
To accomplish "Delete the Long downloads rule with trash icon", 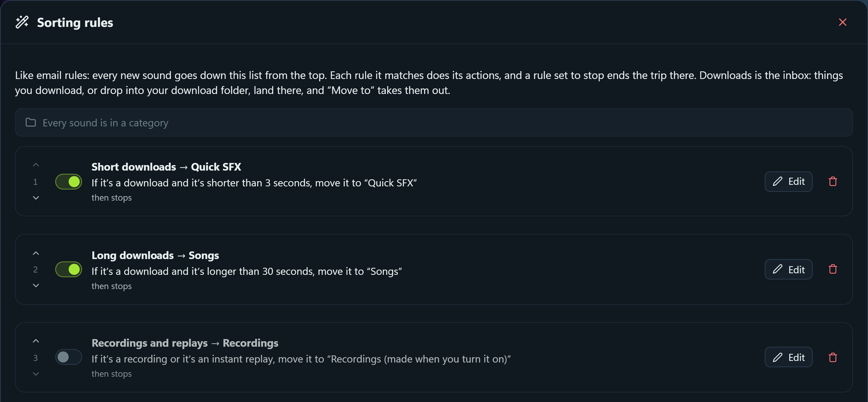I will coord(832,269).
